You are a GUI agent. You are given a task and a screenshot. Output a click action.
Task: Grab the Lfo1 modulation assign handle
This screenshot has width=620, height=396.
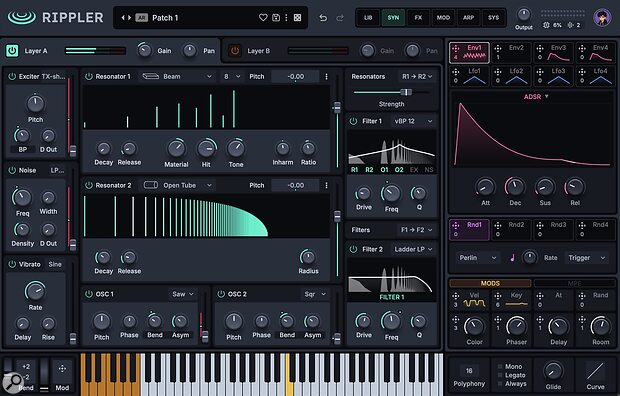456,72
